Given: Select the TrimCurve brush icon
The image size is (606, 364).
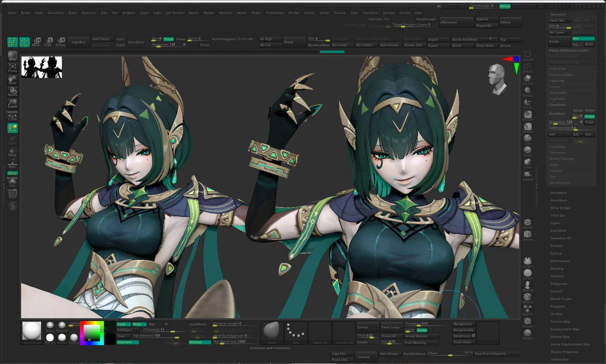Looking at the screenshot, I should tap(527, 103).
